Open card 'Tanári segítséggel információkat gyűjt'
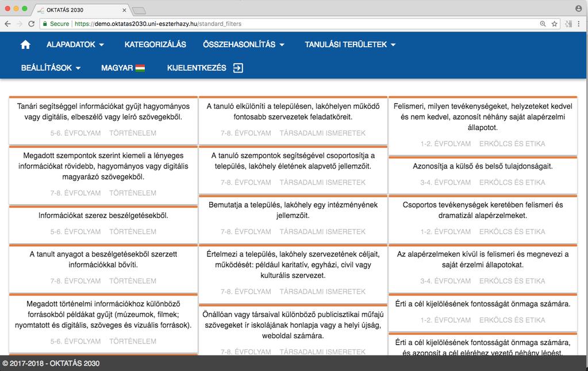The width and height of the screenshot is (588, 371). click(103, 120)
